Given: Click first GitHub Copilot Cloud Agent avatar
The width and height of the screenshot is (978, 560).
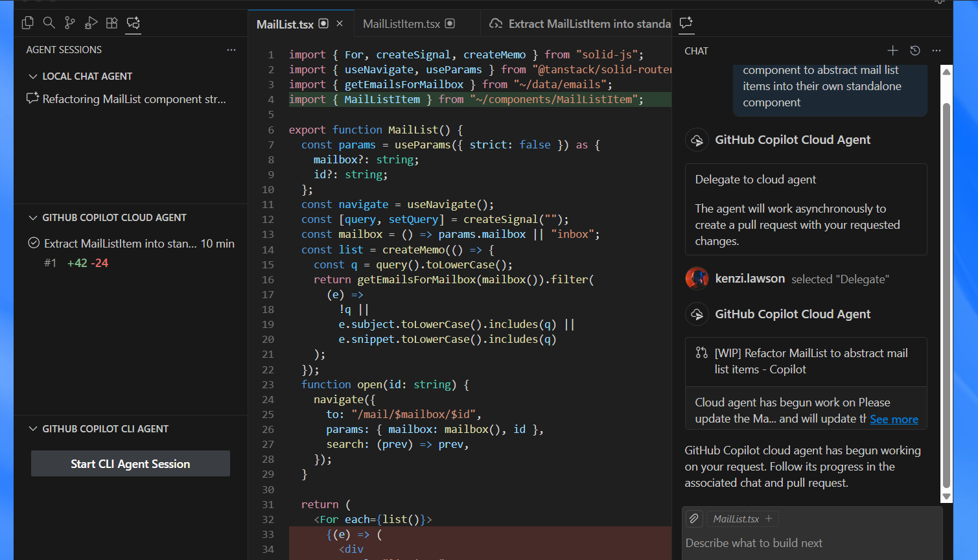Looking at the screenshot, I should 697,140.
